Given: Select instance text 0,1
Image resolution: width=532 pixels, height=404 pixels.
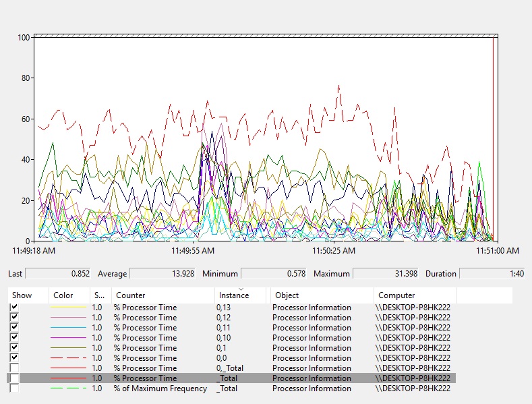Looking at the screenshot, I should point(221,348).
